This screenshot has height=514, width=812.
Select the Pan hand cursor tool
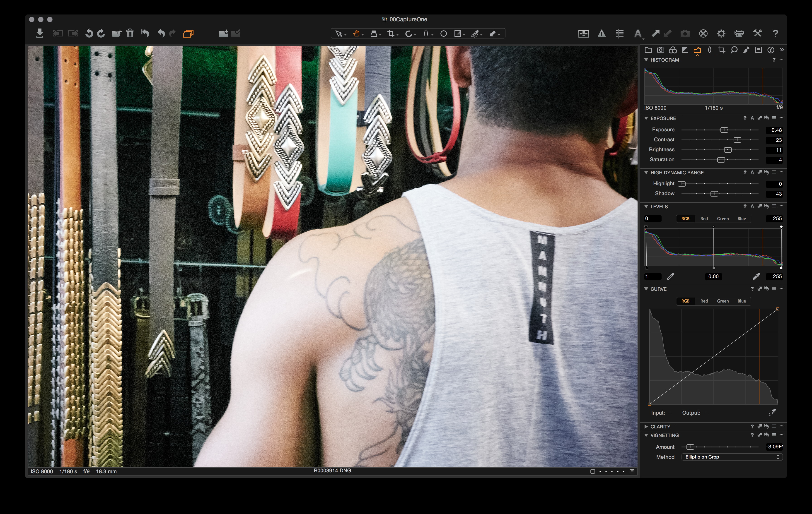356,33
